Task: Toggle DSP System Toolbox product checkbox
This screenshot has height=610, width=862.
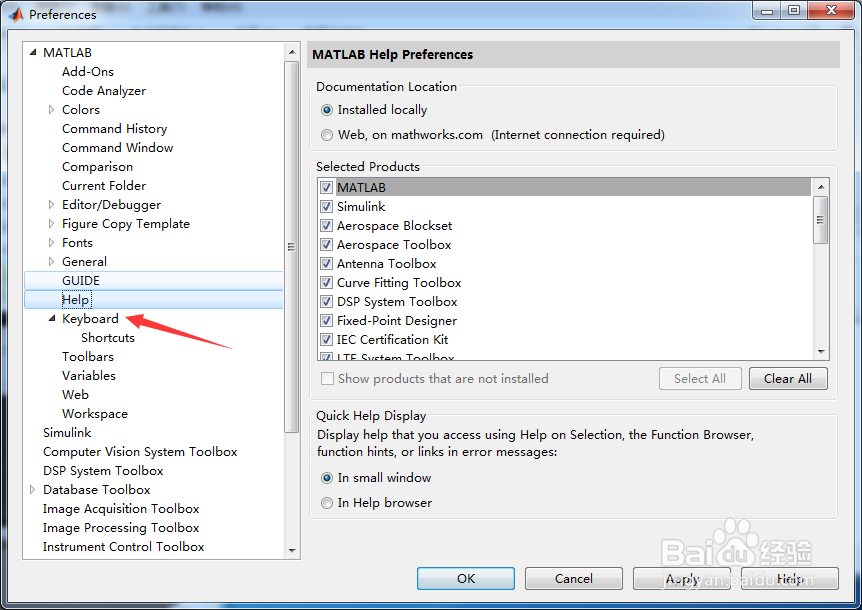Action: pos(327,302)
